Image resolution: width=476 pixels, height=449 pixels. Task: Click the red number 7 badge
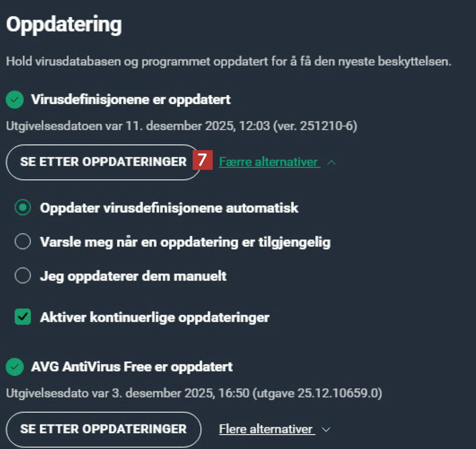point(202,160)
